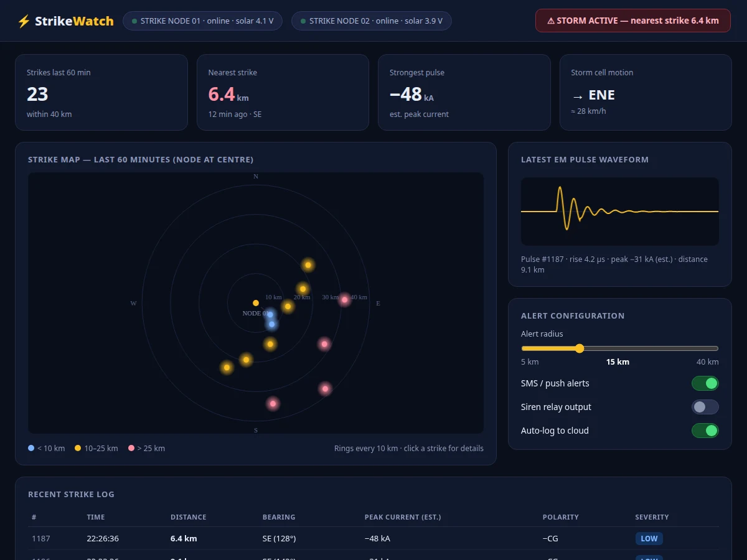Viewport: 747px width, 560px height.
Task: Adjust the Alert radius slider handle
Action: pyautogui.click(x=580, y=348)
